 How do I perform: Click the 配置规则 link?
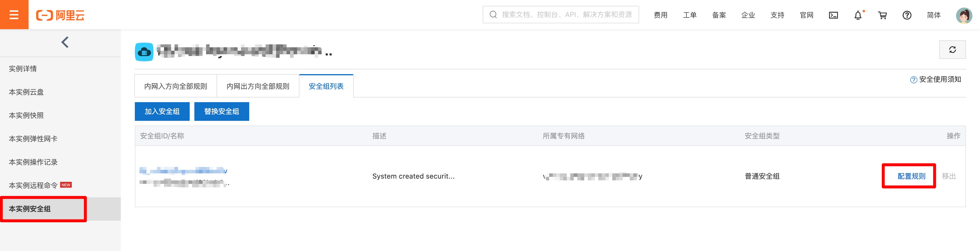pos(911,176)
